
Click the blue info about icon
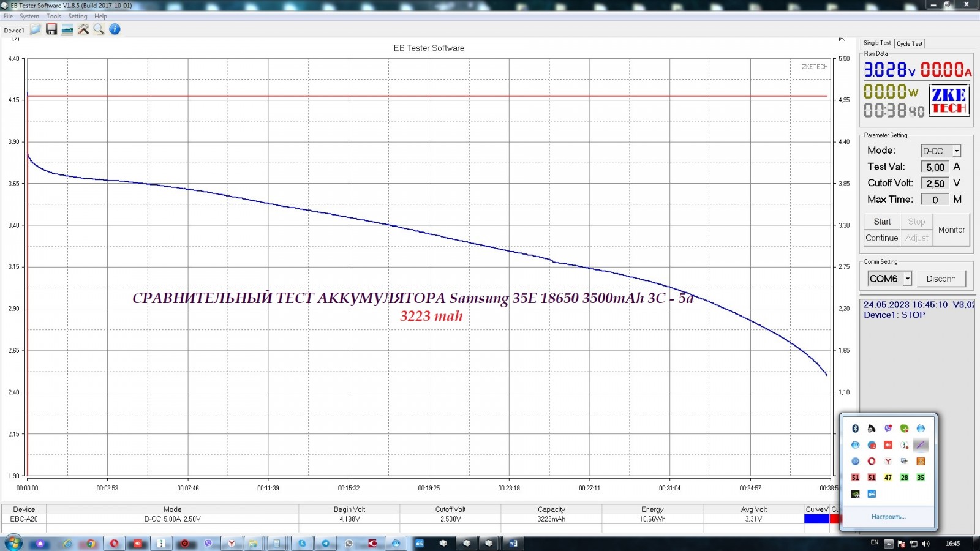pyautogui.click(x=115, y=29)
